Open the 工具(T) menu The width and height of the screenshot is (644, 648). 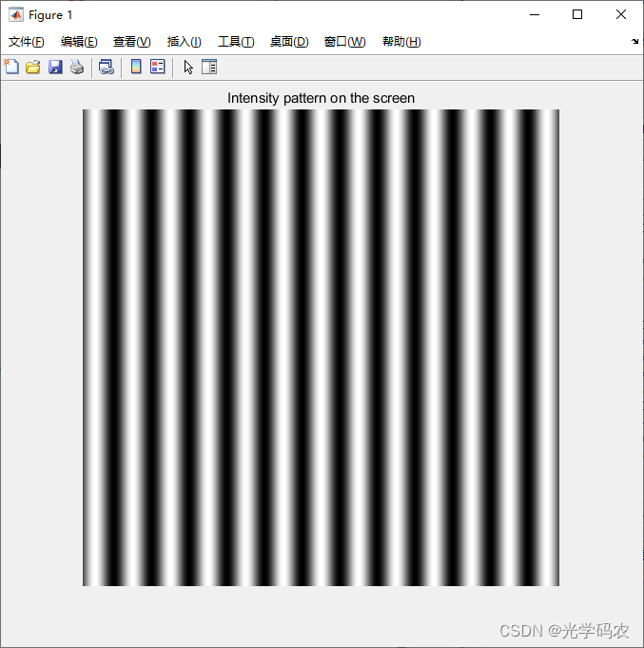[x=236, y=42]
